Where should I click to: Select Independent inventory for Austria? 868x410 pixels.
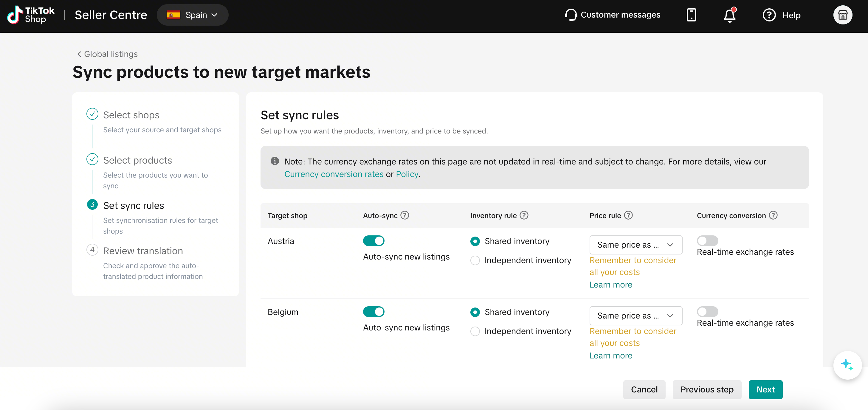click(x=475, y=260)
